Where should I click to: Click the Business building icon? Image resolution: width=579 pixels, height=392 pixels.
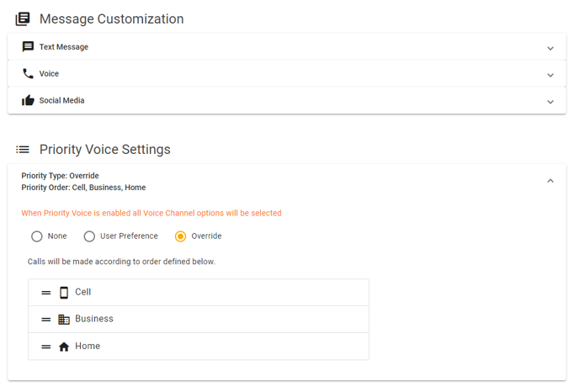64,320
